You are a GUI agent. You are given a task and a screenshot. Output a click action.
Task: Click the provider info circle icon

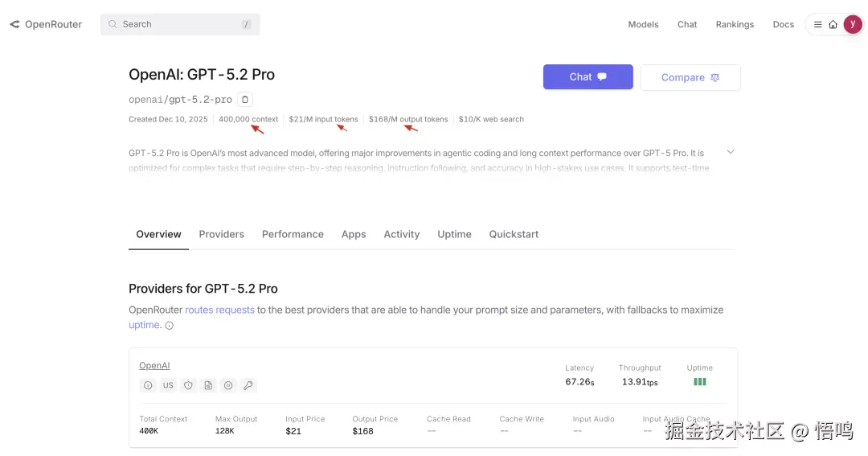[x=148, y=385]
